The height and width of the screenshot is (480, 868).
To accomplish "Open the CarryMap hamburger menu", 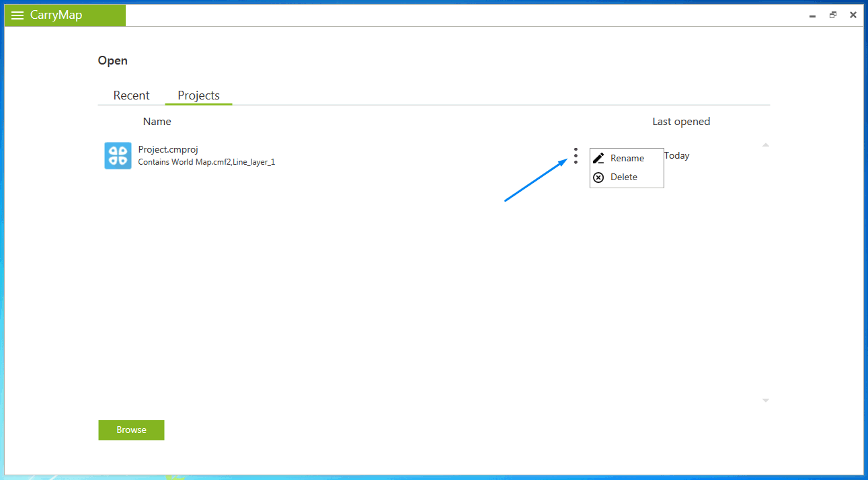I will 17,15.
